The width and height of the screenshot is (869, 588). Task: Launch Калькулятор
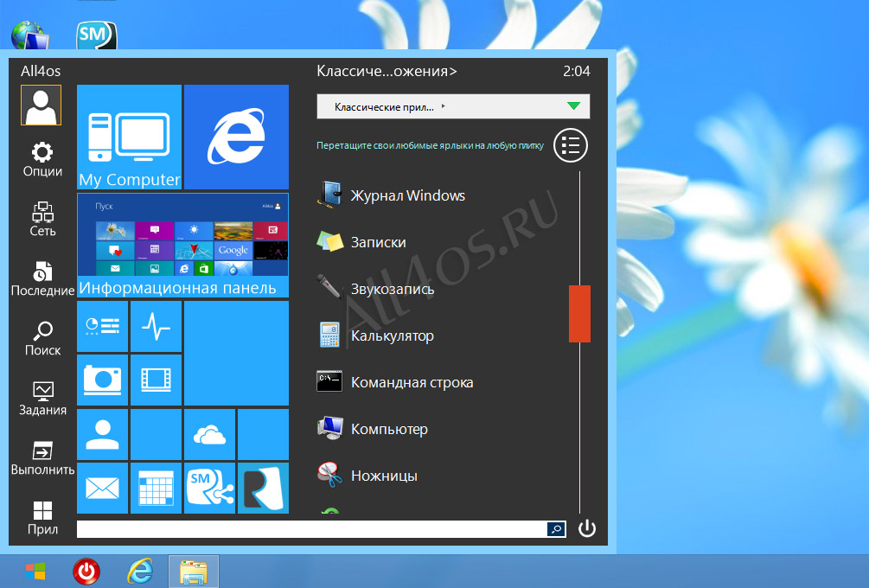point(375,336)
